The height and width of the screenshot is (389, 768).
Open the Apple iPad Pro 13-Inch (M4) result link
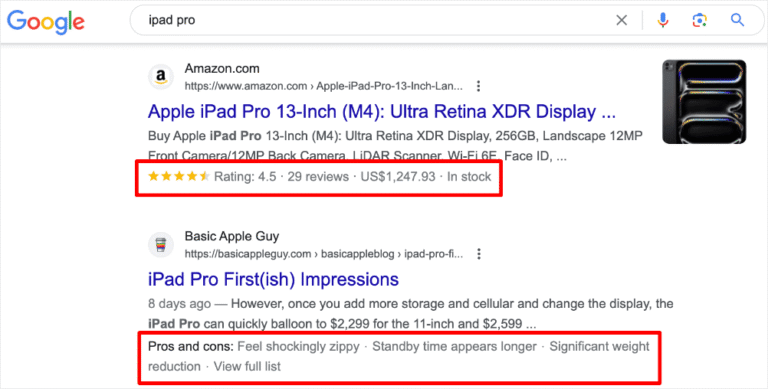382,112
